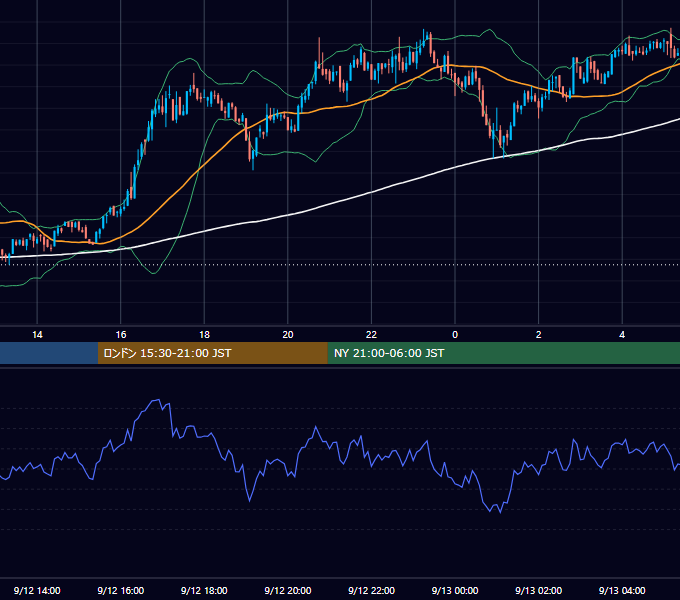Select the 2 hour axis label
Viewport: 680px width, 600px height.
539,335
